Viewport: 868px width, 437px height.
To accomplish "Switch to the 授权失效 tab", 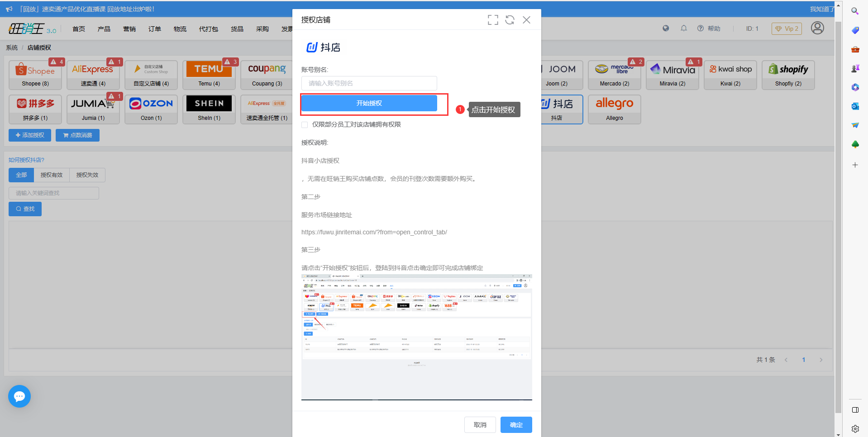I will [87, 175].
